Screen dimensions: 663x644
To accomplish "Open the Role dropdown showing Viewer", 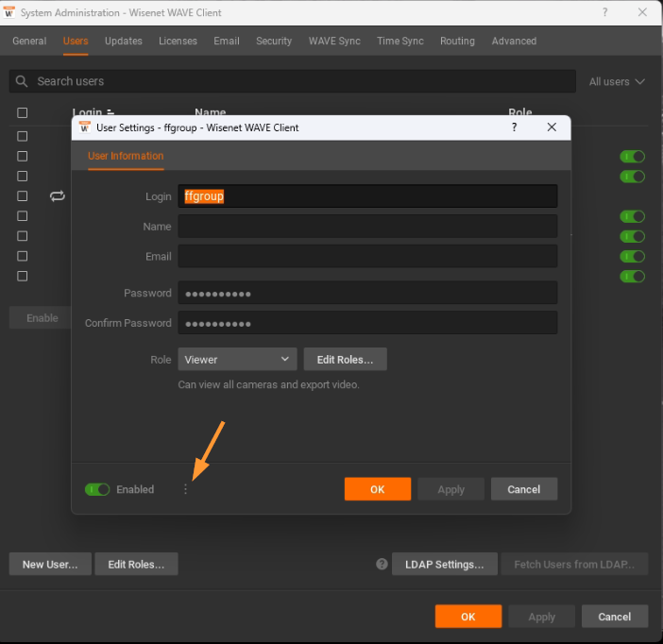I will coord(237,360).
